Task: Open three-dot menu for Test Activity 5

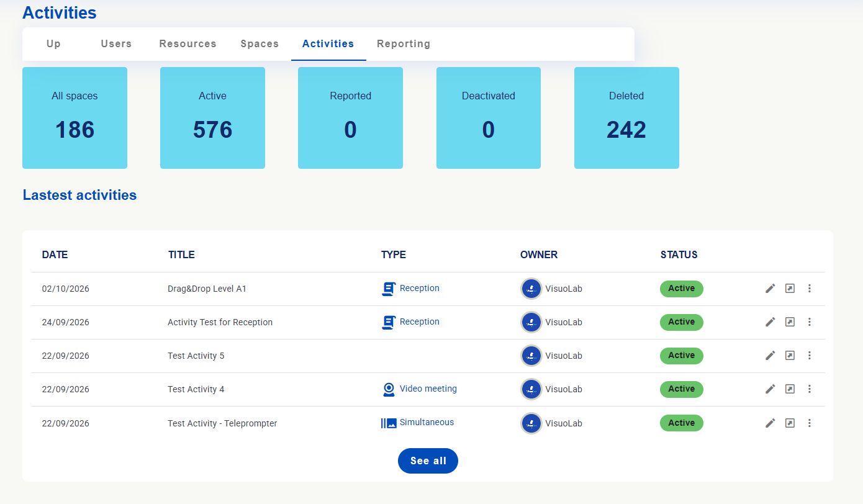Action: (809, 356)
